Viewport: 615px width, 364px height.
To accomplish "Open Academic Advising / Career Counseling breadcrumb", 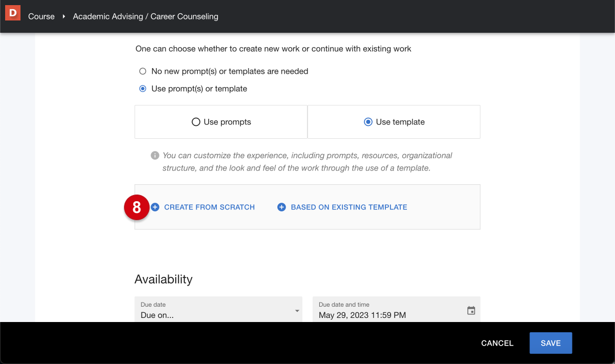I will pos(146,16).
